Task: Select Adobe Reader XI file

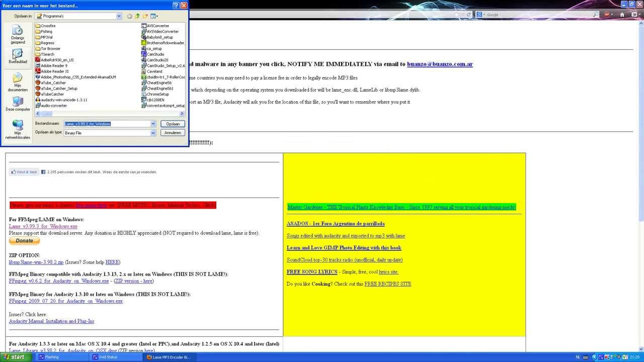Action: point(52,71)
